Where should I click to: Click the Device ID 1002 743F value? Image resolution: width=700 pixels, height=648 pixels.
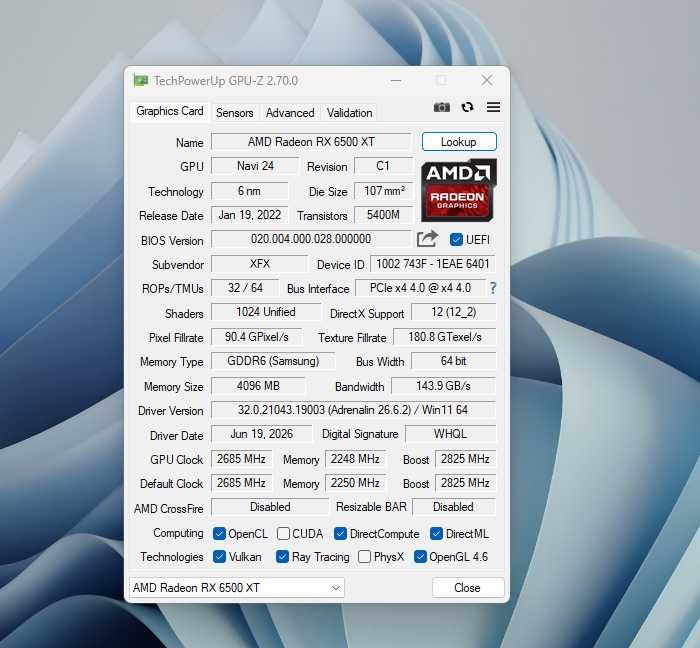click(433, 264)
